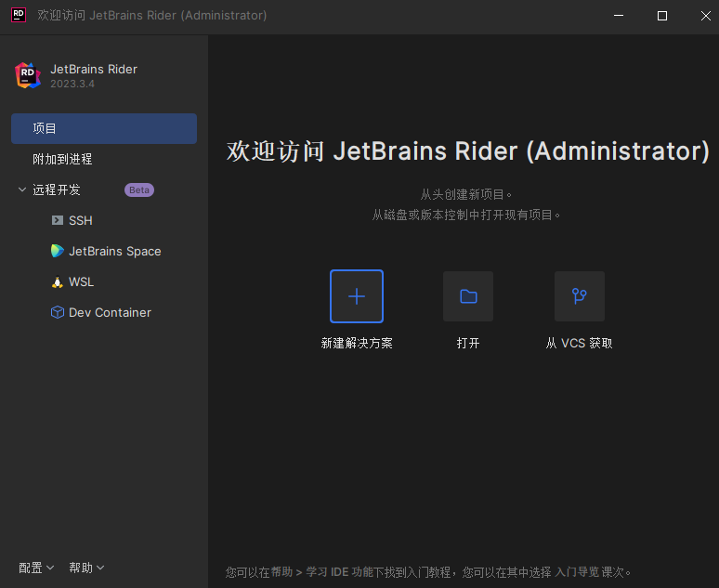This screenshot has width=719, height=588.
Task: Close the Rider welcome window
Action: coord(706,16)
